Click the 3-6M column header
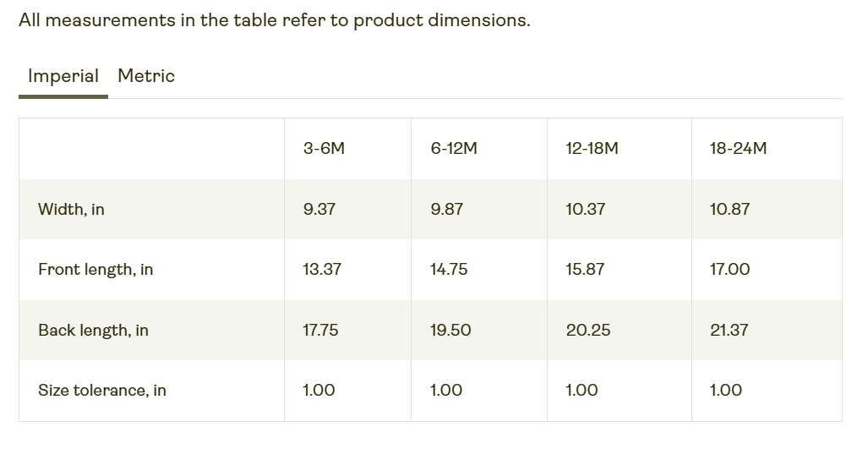868x471 pixels. pos(324,149)
